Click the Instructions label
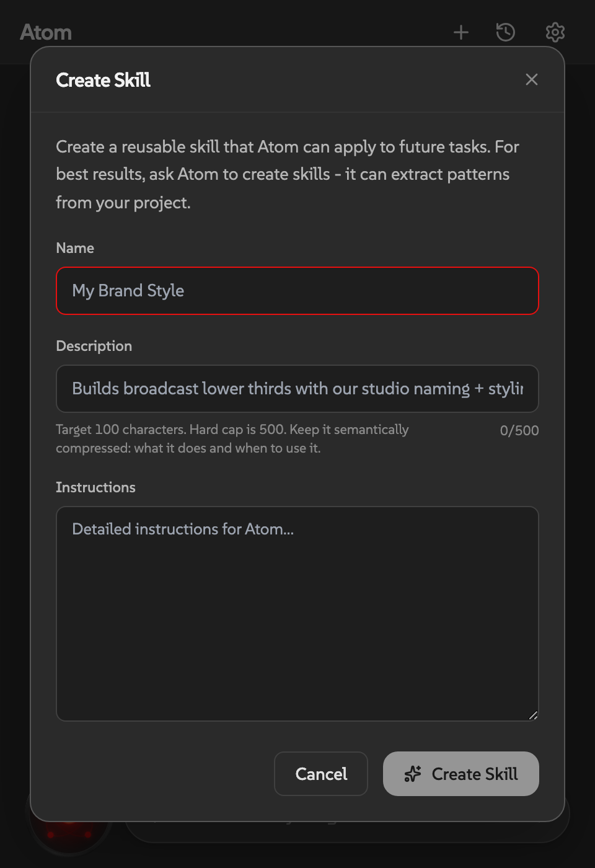Screen dimensions: 595x868 point(95,487)
